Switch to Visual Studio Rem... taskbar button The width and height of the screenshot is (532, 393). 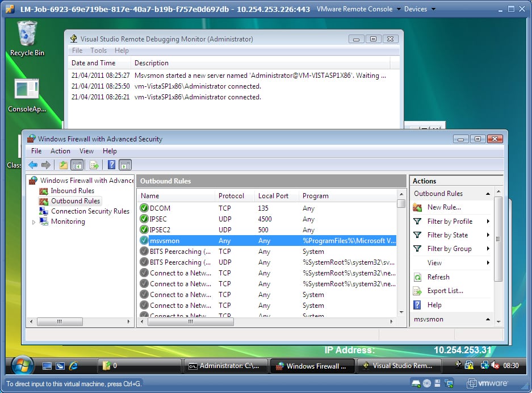399,366
